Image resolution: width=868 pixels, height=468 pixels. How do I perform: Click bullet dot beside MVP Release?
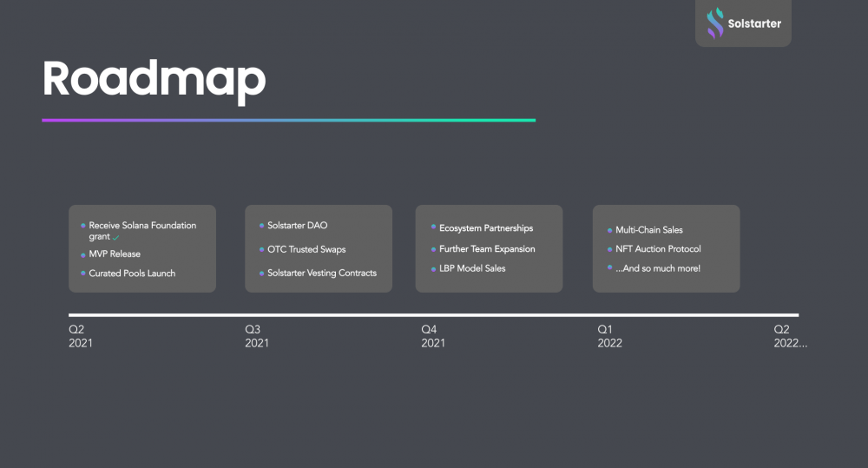click(x=83, y=254)
